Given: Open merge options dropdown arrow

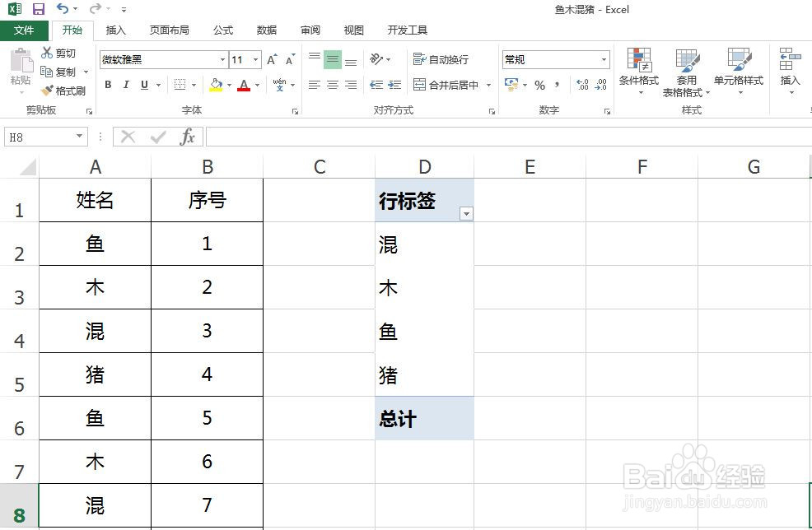Looking at the screenshot, I should [x=488, y=85].
